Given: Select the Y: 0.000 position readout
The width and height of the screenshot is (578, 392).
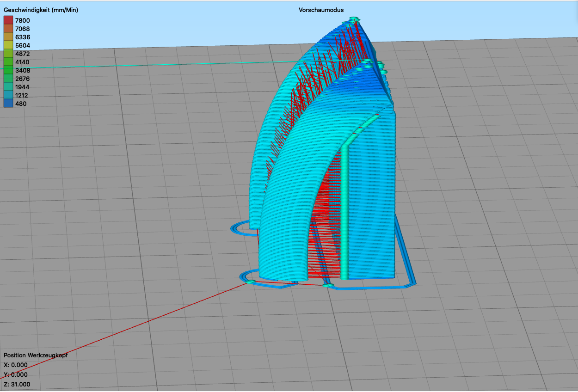Looking at the screenshot, I should [16, 374].
